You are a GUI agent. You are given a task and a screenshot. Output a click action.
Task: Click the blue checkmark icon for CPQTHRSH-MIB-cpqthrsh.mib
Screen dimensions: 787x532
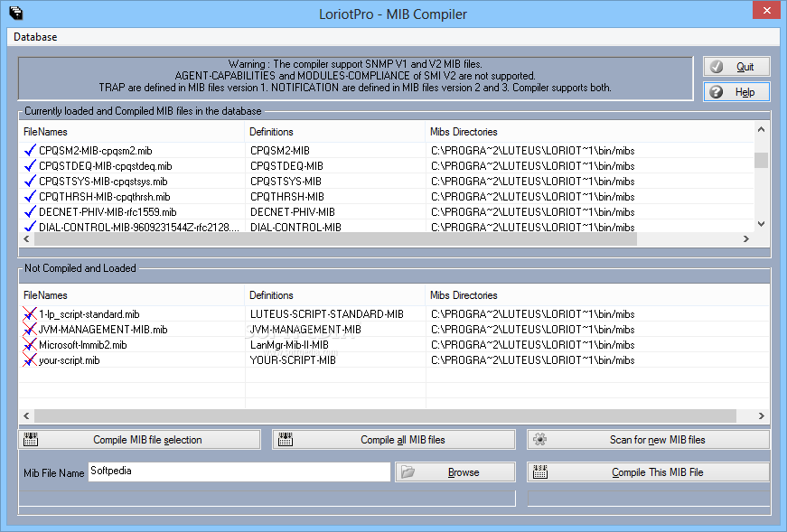coord(30,196)
